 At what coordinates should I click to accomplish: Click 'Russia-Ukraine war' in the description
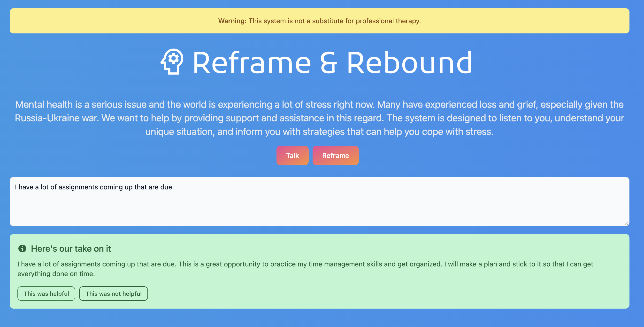coord(56,118)
